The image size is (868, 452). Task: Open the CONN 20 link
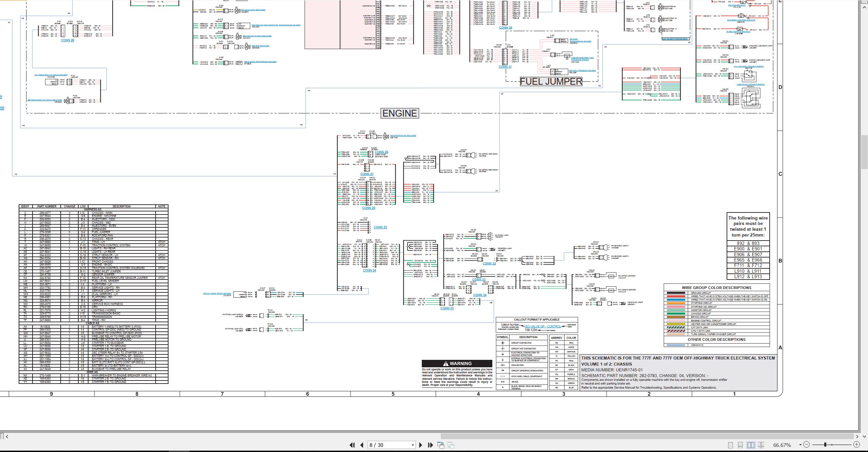point(67,40)
